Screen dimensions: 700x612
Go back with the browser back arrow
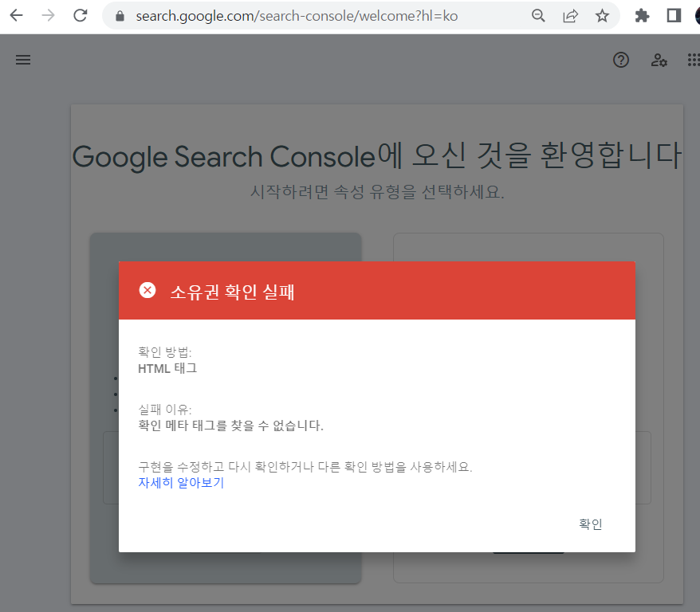17,16
